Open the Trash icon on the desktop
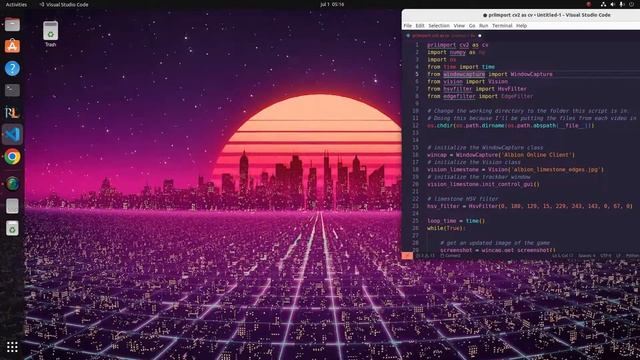The height and width of the screenshot is (360, 640). (51, 33)
